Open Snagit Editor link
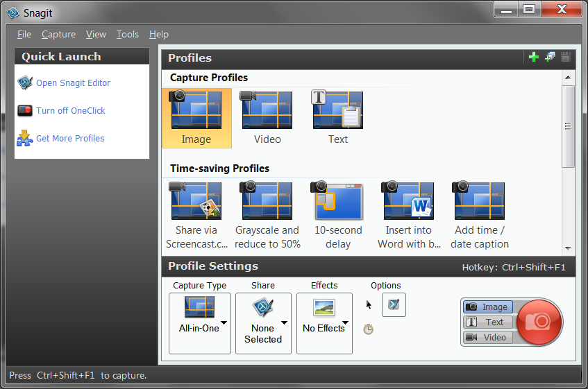588x389 pixels. click(x=73, y=83)
